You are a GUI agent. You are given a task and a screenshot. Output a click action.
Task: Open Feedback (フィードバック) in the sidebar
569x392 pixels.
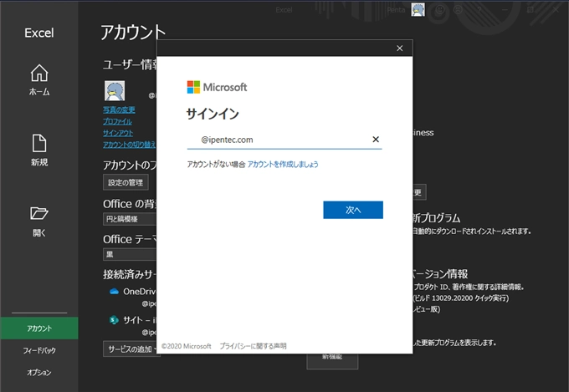pyautogui.click(x=39, y=350)
